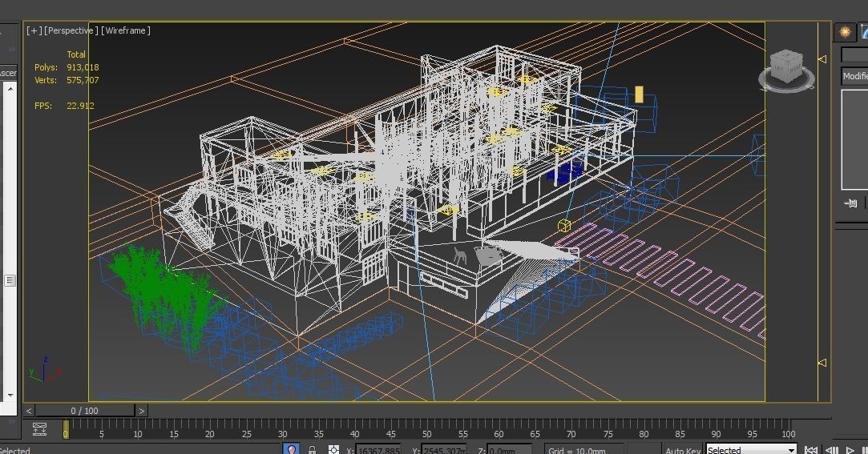Click the object name field in Modify panel
Viewport: 868px width, 454px height.
click(x=854, y=54)
